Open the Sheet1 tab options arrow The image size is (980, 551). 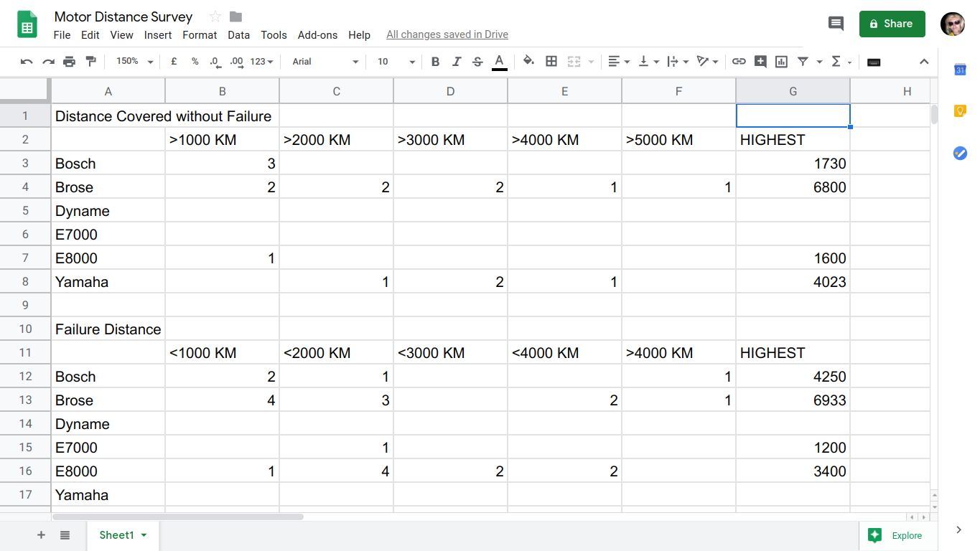[x=144, y=535]
